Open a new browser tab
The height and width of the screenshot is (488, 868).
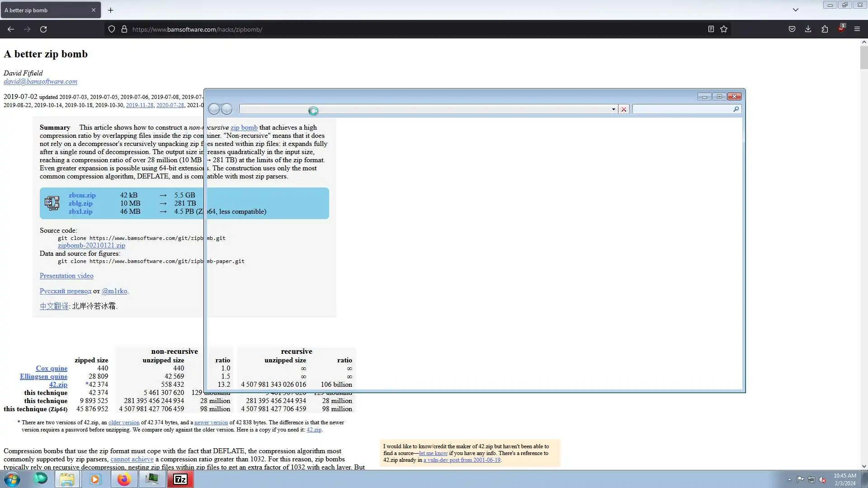coord(110,10)
